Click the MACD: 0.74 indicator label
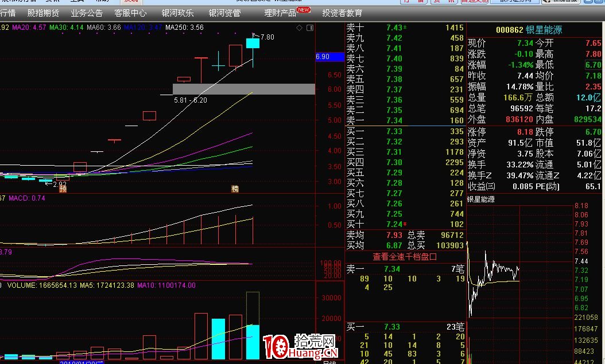605x364 pixels. [27, 198]
